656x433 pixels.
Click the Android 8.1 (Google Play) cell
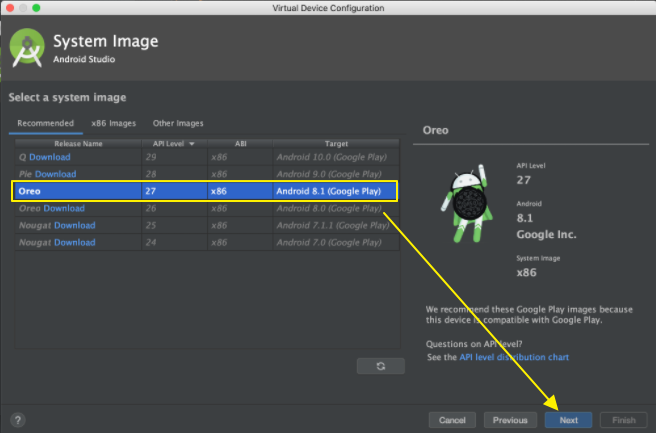click(x=335, y=191)
